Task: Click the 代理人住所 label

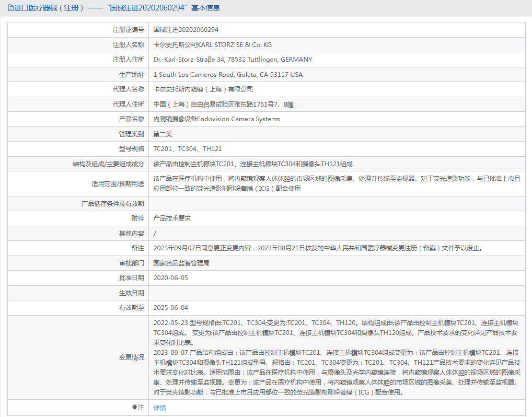Action: (128, 105)
